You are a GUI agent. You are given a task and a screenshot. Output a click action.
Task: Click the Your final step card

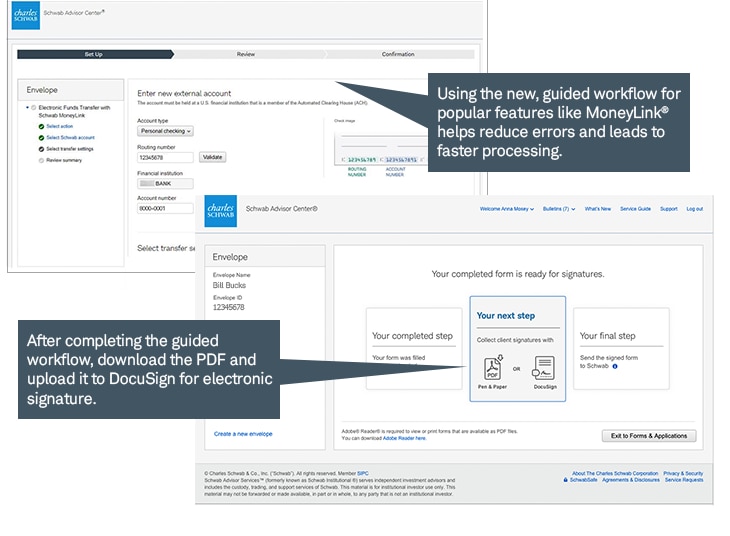[621, 349]
